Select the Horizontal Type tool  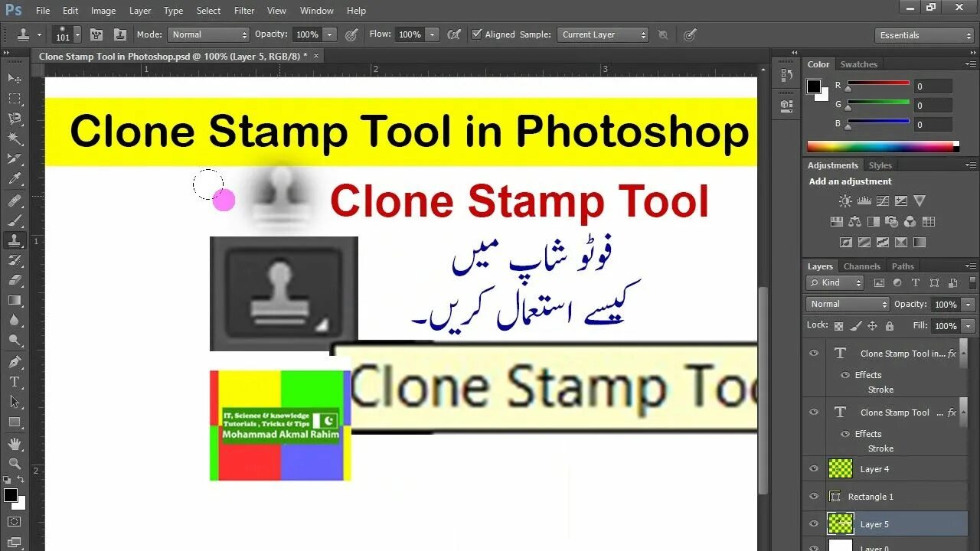point(15,382)
